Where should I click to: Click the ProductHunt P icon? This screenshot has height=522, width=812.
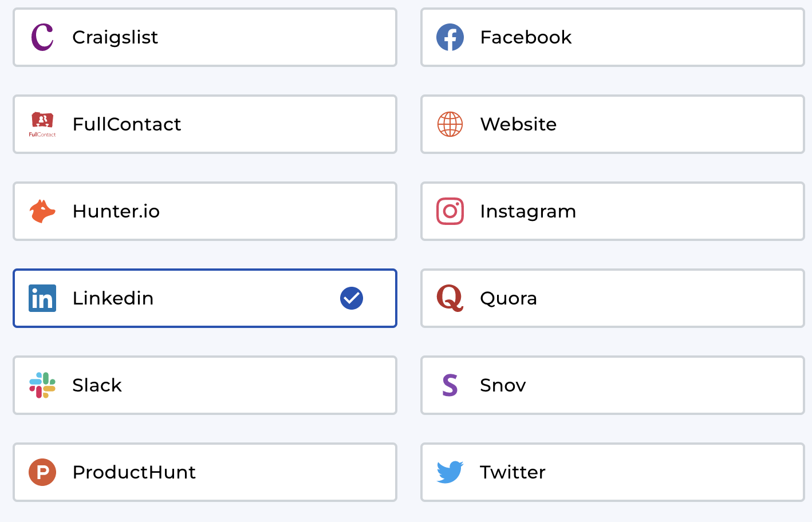[x=42, y=472]
